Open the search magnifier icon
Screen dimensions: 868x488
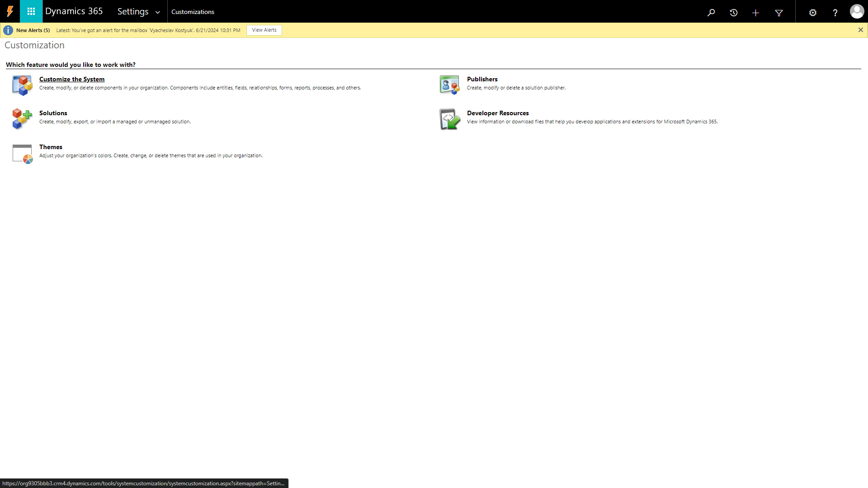(711, 12)
